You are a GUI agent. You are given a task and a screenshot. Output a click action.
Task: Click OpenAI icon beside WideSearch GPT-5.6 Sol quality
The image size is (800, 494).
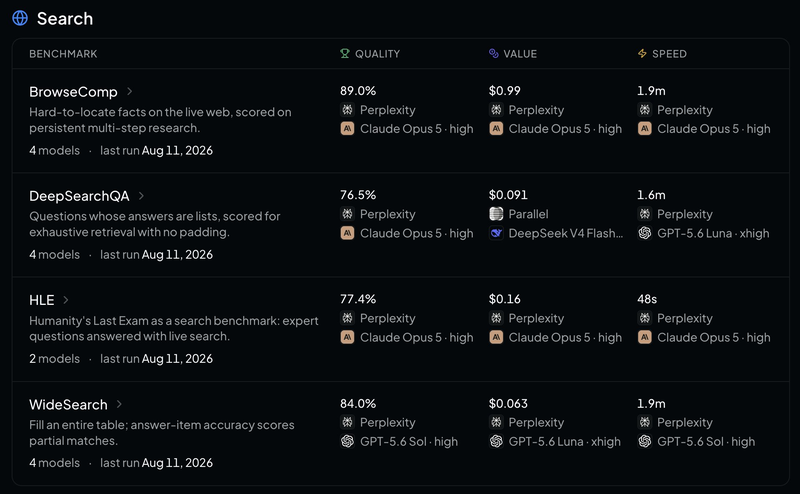click(347, 441)
